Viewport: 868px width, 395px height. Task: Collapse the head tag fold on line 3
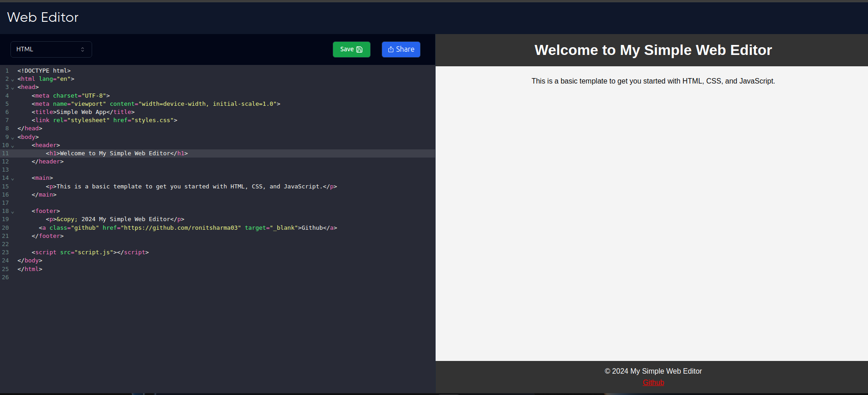pos(13,88)
